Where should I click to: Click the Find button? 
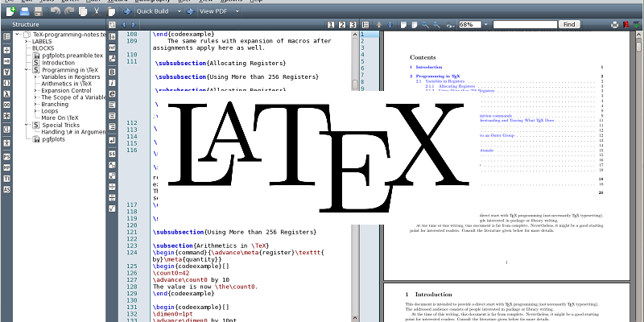pyautogui.click(x=569, y=25)
